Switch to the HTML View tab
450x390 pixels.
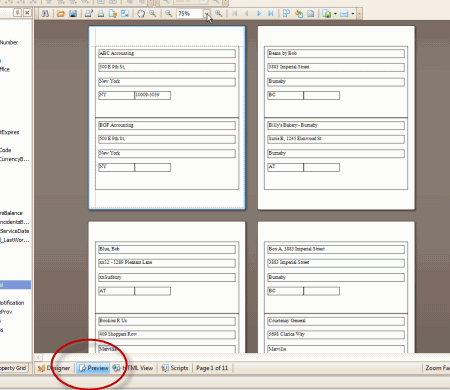coord(133,368)
